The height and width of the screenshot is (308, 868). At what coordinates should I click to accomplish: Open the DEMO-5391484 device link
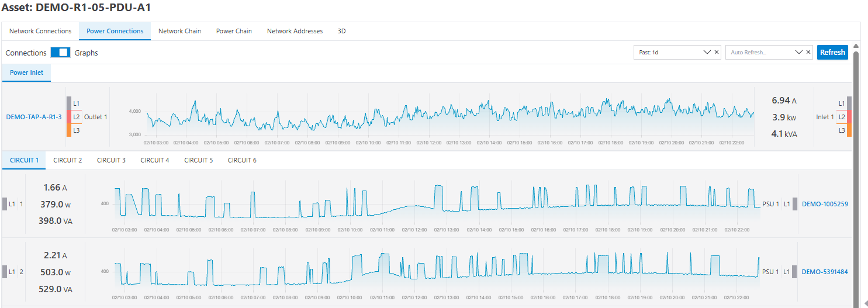(x=825, y=272)
